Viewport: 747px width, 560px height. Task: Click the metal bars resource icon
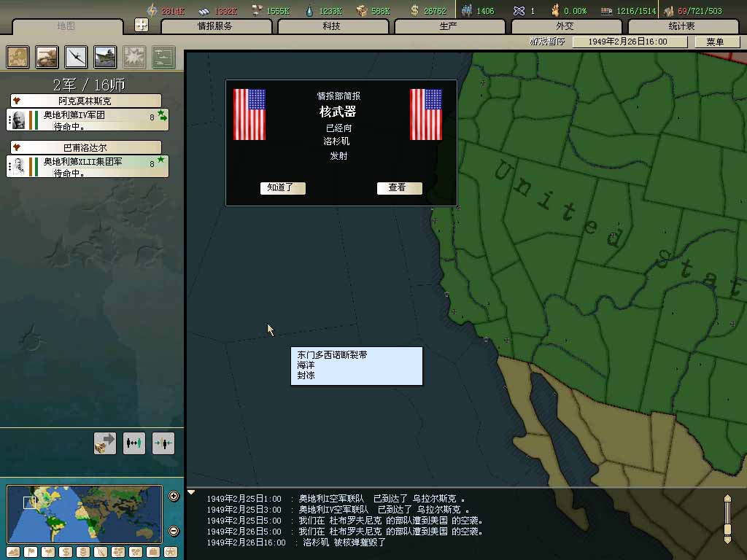(204, 11)
